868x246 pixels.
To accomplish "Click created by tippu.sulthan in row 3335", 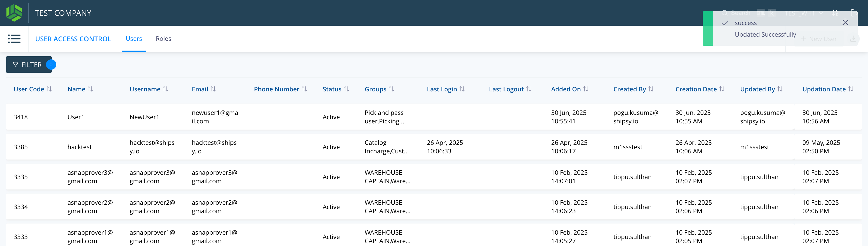I will point(632,177).
